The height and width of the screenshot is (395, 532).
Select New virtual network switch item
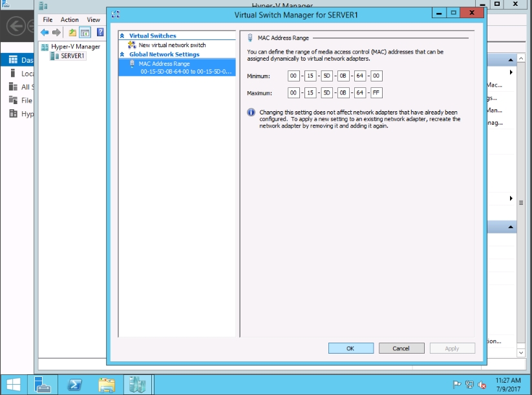(x=172, y=45)
